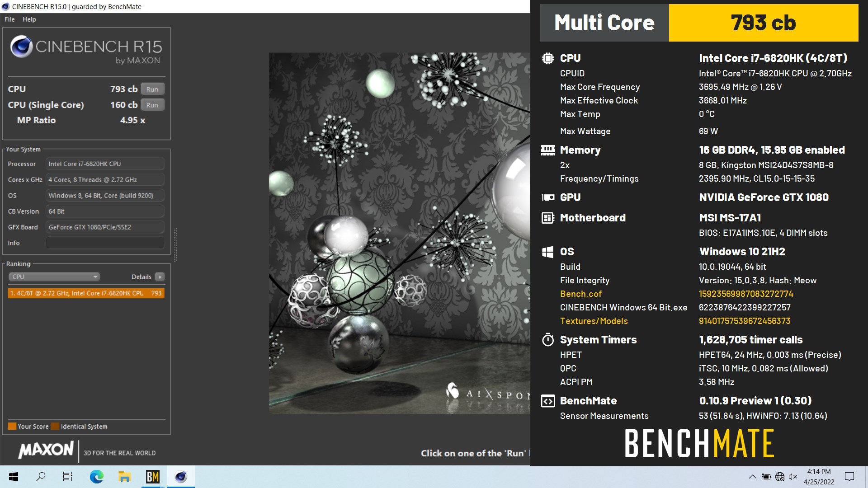Click the Cinebench title bar icon
Screen dimensions: 868x488
click(x=6, y=6)
